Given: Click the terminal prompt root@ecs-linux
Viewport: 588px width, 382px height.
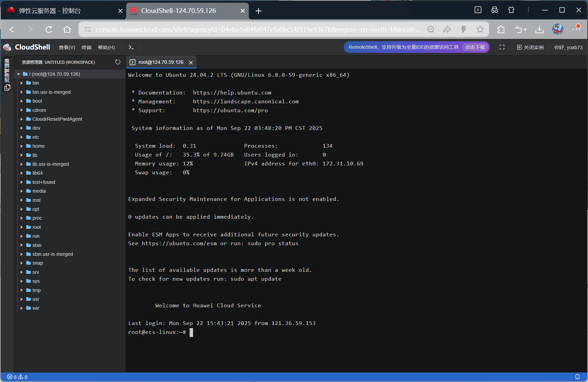Looking at the screenshot, I should point(157,332).
